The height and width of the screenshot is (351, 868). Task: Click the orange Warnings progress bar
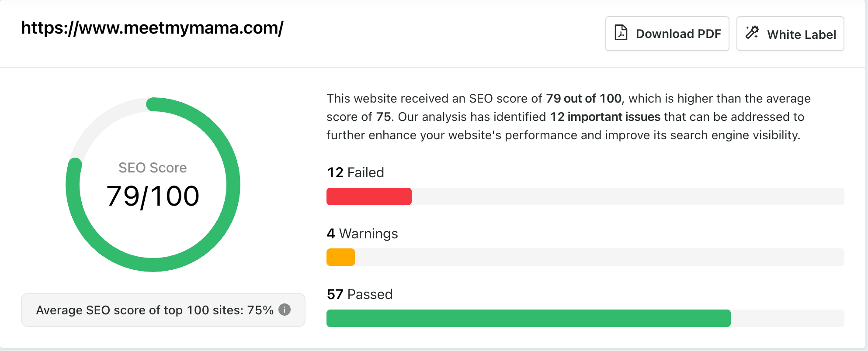(x=340, y=257)
